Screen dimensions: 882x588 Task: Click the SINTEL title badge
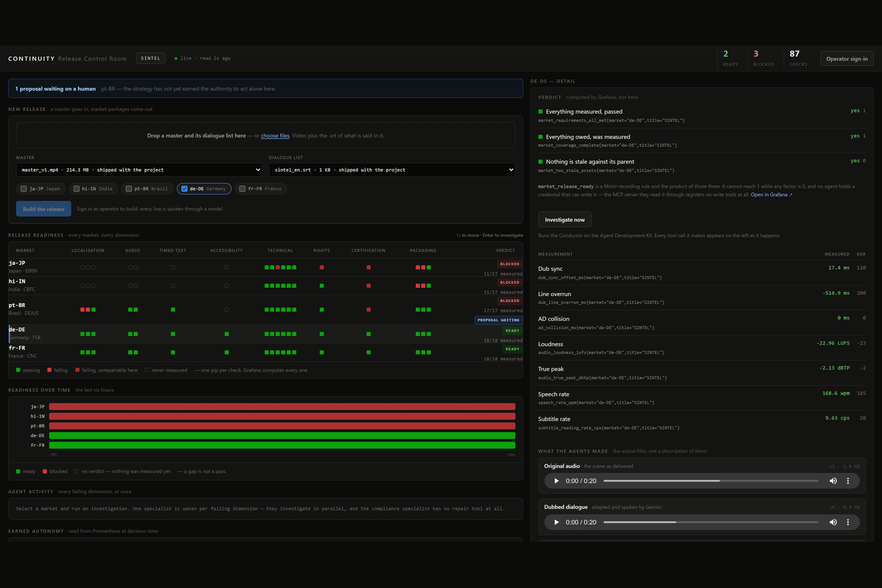[x=150, y=58]
